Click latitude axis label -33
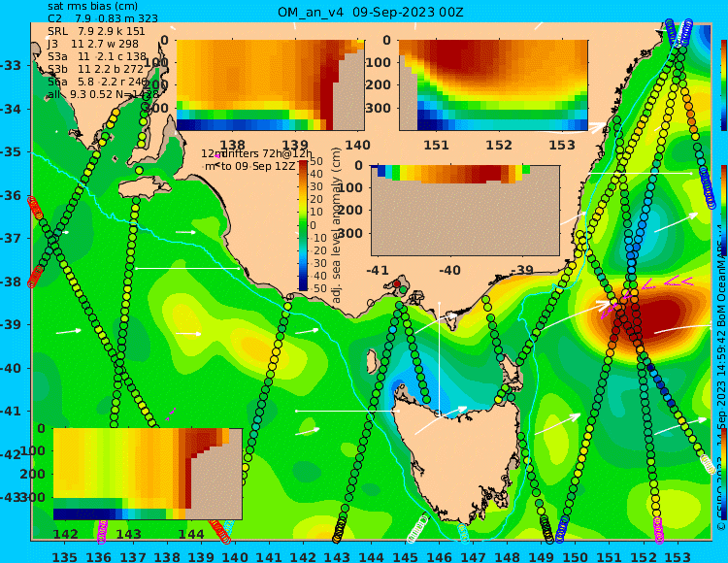The width and height of the screenshot is (728, 563). click(11, 65)
